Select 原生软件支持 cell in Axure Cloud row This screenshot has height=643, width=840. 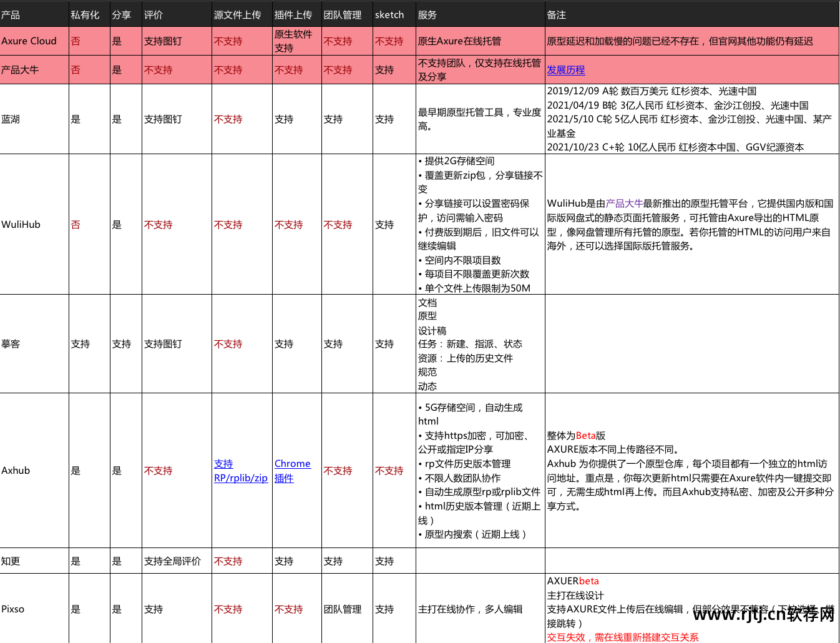[297, 41]
